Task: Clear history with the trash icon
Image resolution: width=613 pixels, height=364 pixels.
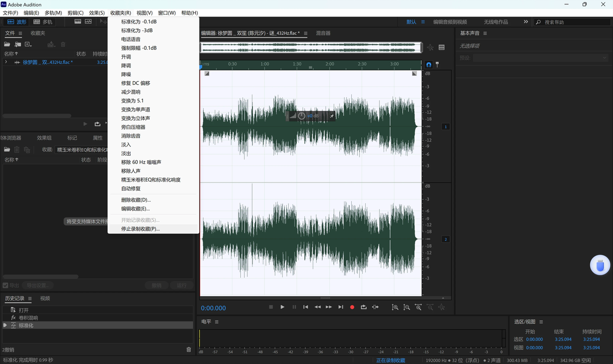Action: point(189,350)
